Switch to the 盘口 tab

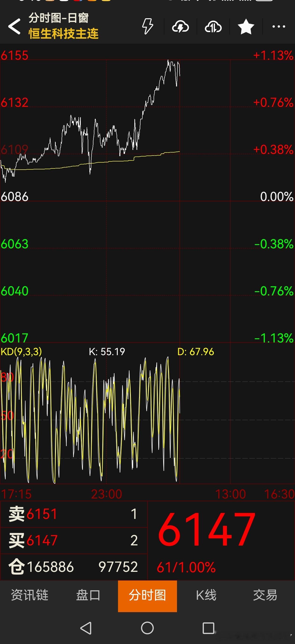pos(88,595)
